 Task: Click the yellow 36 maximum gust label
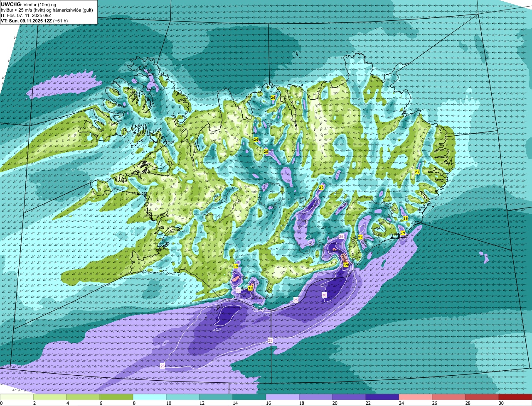pyautogui.click(x=250, y=288)
